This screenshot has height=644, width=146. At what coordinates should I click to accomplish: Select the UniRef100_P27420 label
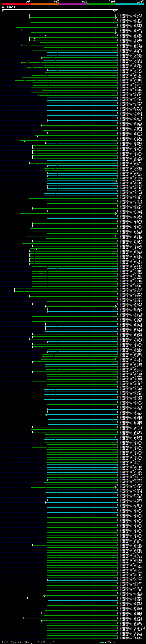[x=131, y=42]
